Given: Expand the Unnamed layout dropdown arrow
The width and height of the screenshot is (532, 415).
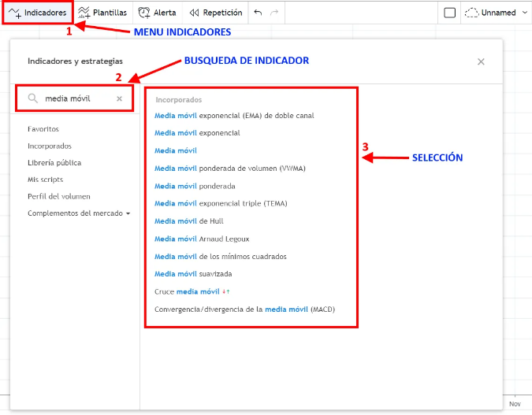Looking at the screenshot, I should pos(525,13).
